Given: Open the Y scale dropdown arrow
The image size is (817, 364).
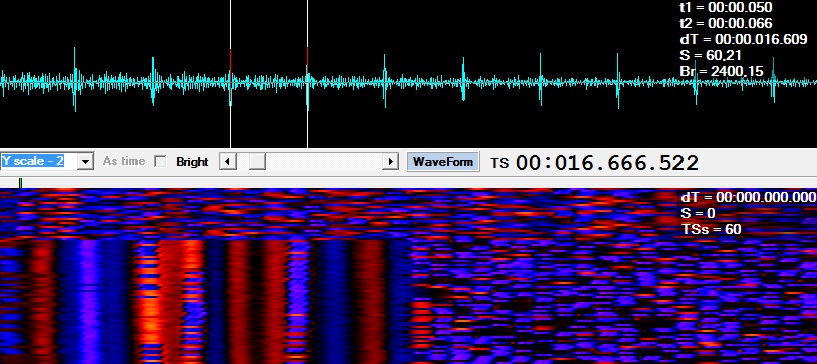Looking at the screenshot, I should pyautogui.click(x=85, y=162).
